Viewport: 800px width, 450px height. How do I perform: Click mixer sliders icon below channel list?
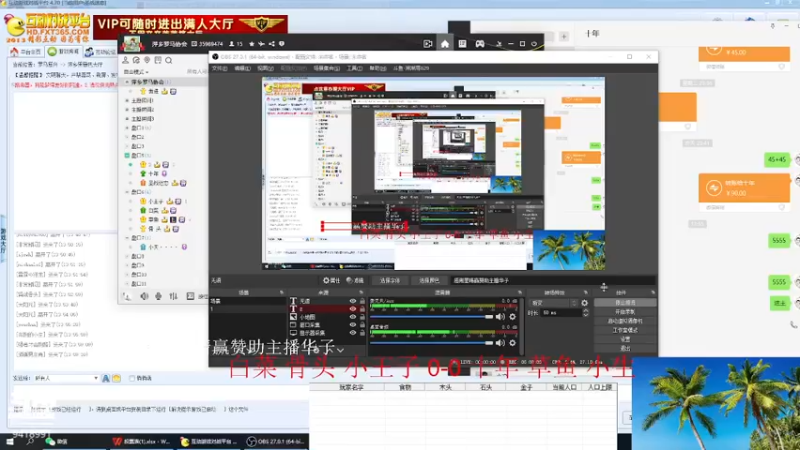[173, 296]
